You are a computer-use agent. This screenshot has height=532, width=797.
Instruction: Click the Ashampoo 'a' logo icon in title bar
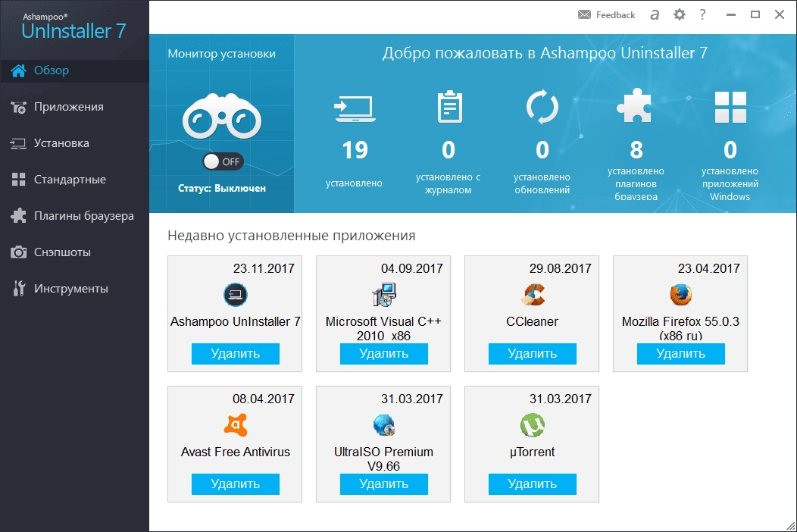[x=655, y=15]
